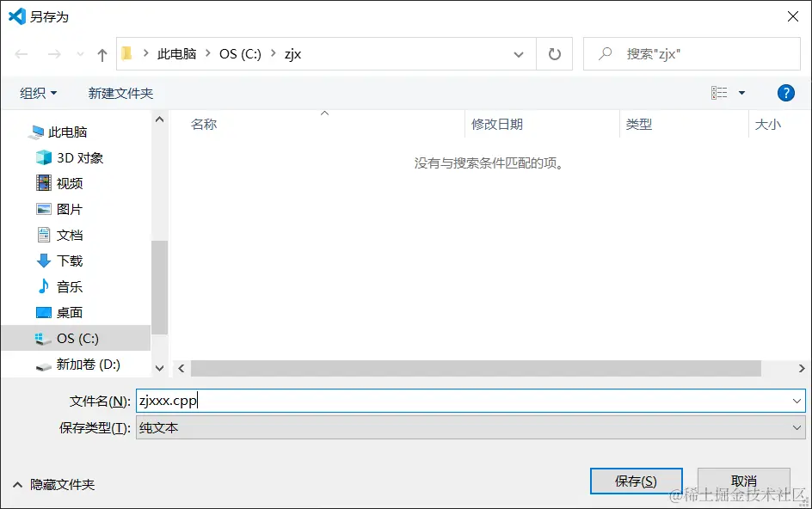The image size is (812, 509).
Task: Navigate back with the back arrow
Action: (20, 53)
